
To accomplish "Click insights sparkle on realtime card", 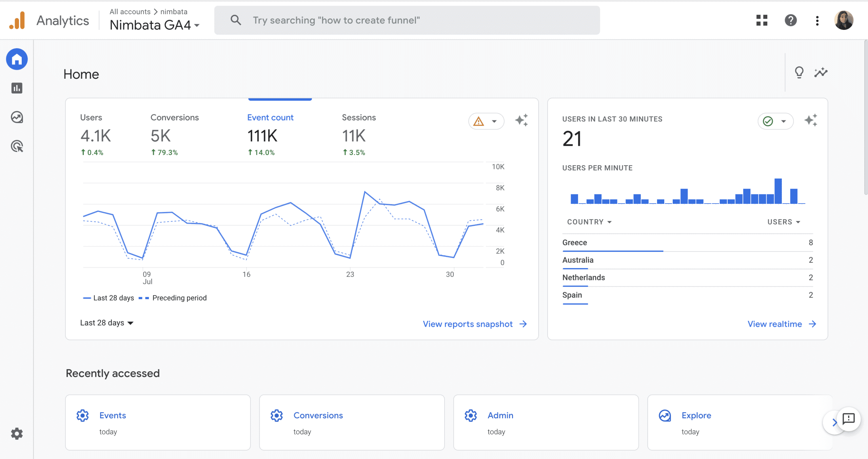I will coord(811,120).
